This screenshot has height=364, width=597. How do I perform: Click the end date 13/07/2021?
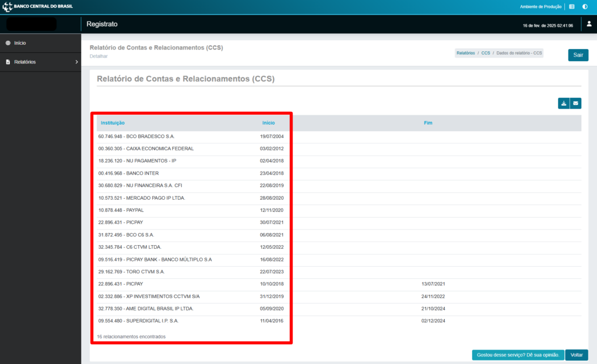click(x=433, y=284)
